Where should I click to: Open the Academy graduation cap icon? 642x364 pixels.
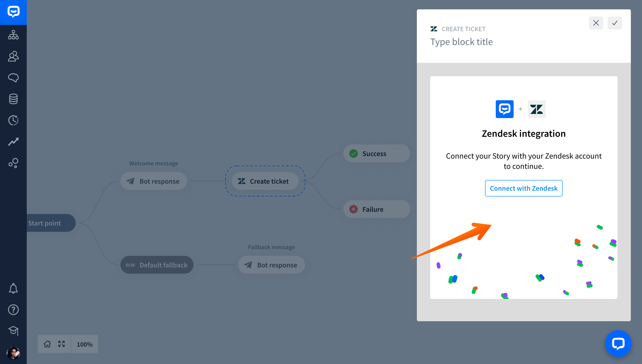tap(13, 331)
